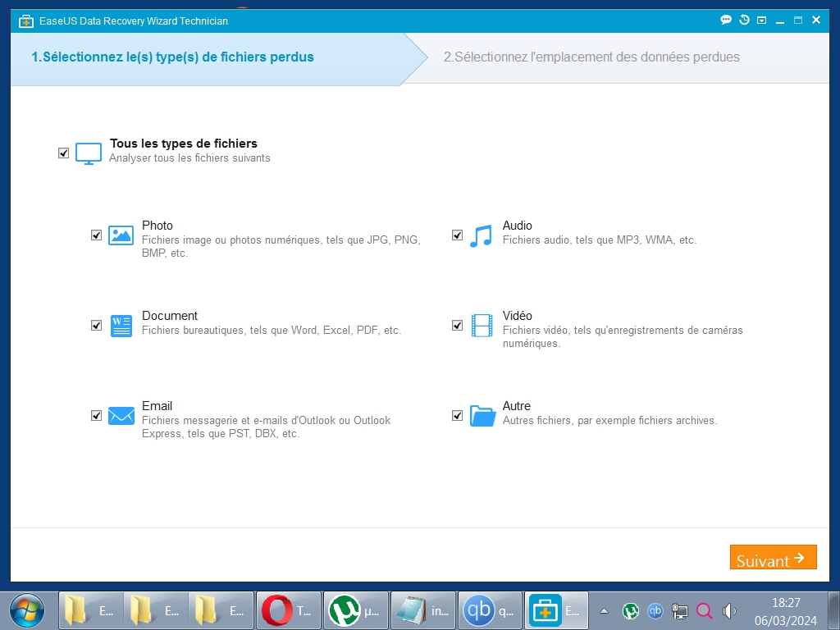Viewport: 840px width, 630px height.
Task: Maximize the EaseUS Data Recovery window
Action: (798, 21)
